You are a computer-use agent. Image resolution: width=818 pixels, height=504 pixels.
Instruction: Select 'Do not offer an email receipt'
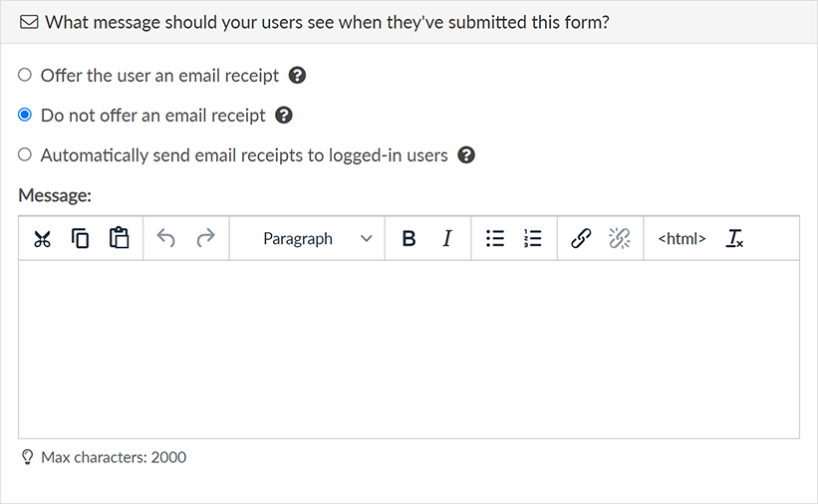25,116
